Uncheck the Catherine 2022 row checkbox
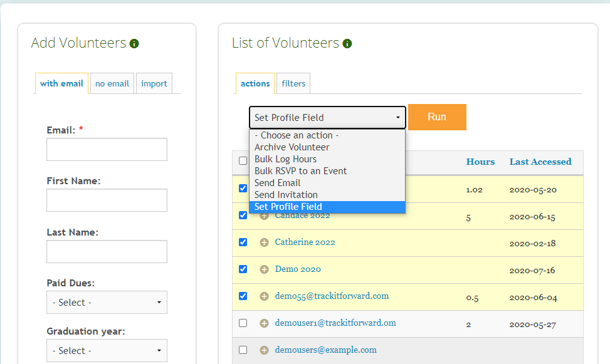 pyautogui.click(x=243, y=242)
